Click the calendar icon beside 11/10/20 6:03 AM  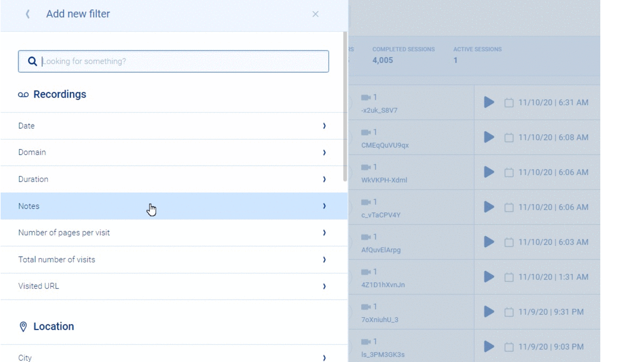(x=509, y=242)
